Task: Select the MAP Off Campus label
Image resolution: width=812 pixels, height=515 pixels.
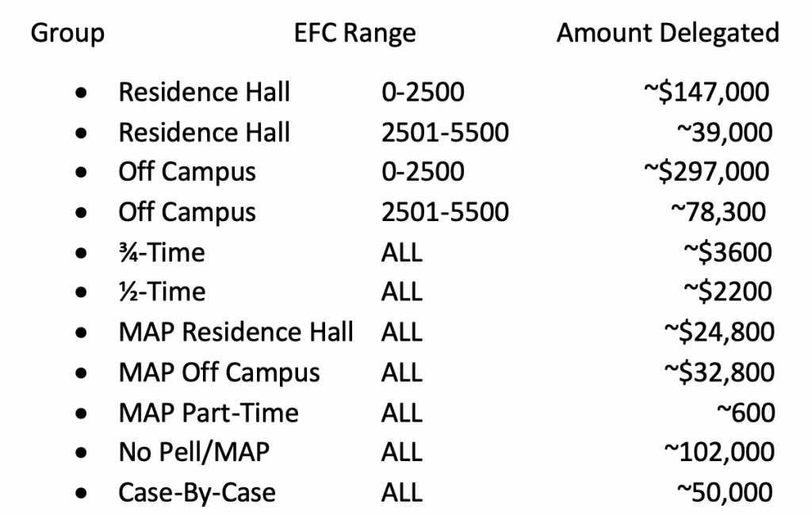Action: 219,374
